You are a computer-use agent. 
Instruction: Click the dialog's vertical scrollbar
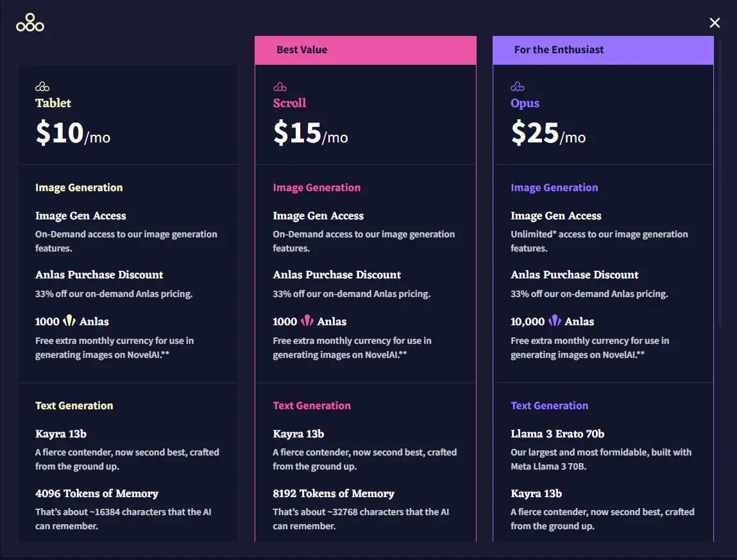[x=720, y=192]
